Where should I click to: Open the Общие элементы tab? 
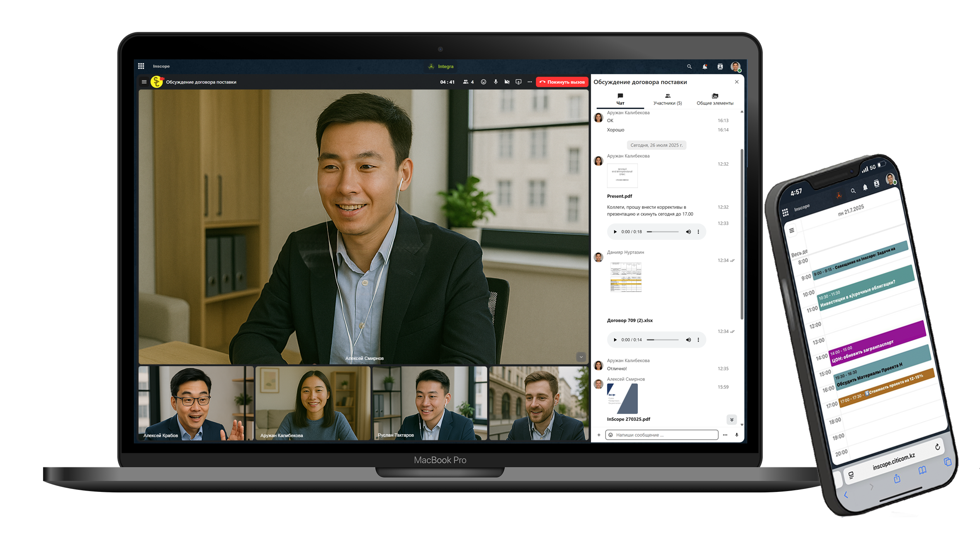click(x=715, y=99)
